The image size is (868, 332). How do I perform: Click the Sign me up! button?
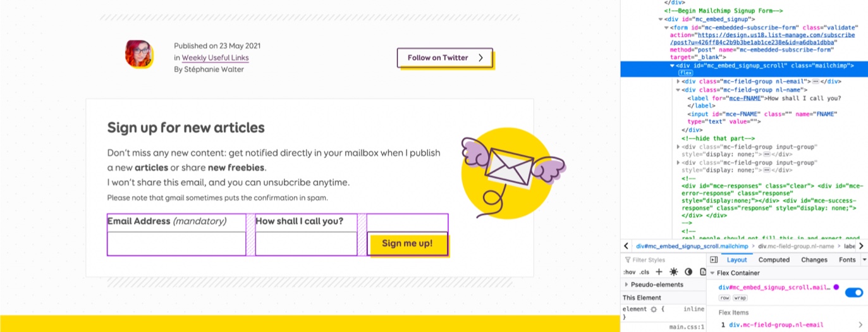(407, 243)
